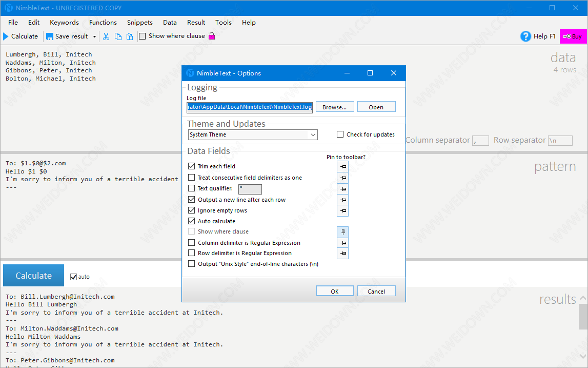Uncheck Trim each field
This screenshot has height=368, width=588.
pyautogui.click(x=192, y=166)
